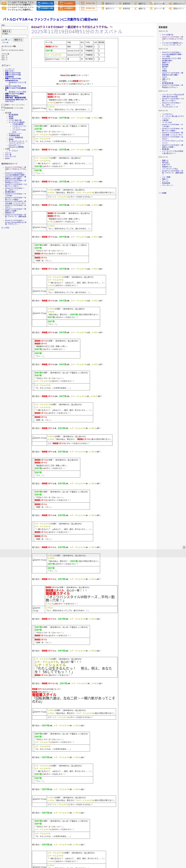Open the トップページ menu link
The height and width of the screenshot is (868, 186).
(x=10, y=69)
